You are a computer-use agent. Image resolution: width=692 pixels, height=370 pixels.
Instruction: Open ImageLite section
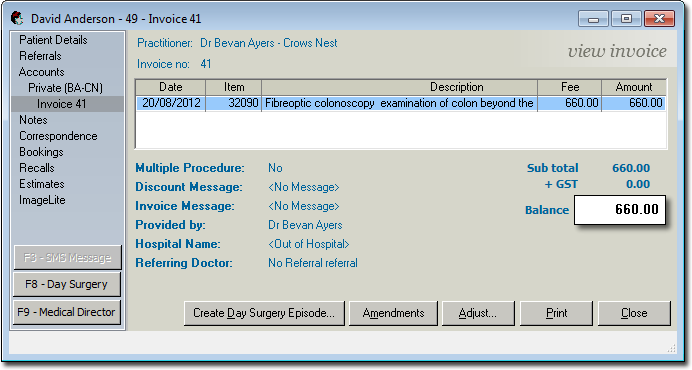click(x=42, y=200)
